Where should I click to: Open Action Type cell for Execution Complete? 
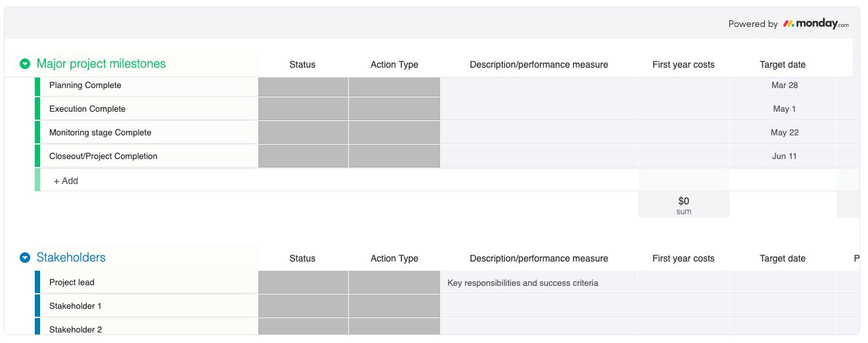394,109
